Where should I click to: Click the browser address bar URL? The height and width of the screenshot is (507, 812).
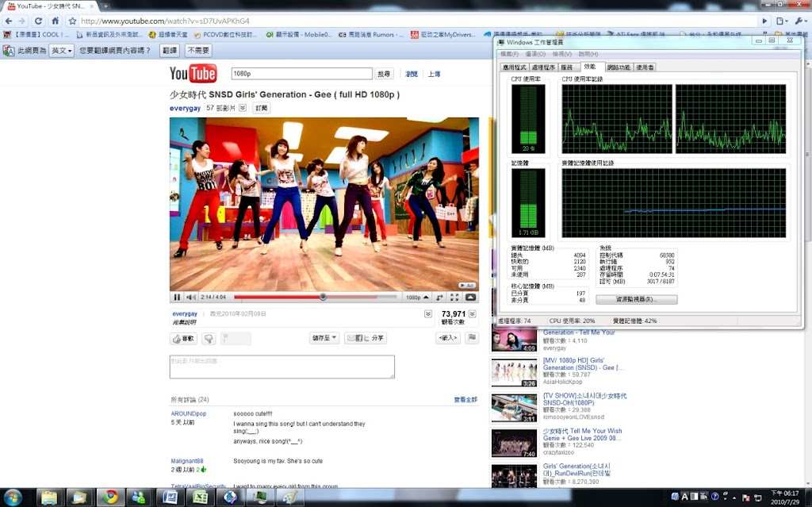click(165, 21)
